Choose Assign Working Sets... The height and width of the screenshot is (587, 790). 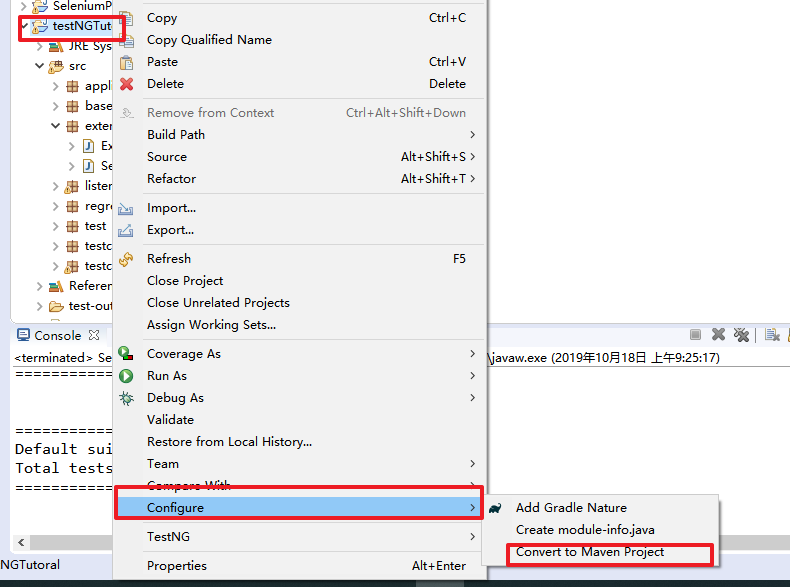[x=300, y=325]
